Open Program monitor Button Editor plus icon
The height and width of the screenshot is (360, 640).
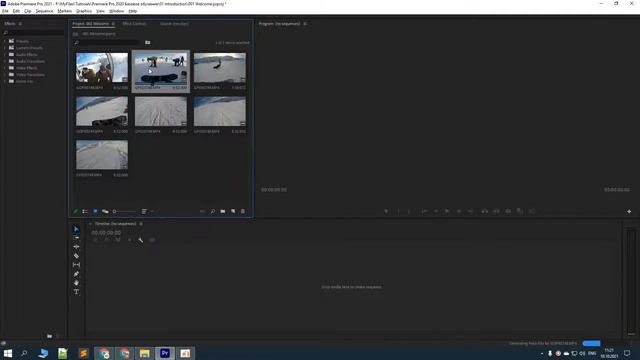tap(629, 211)
